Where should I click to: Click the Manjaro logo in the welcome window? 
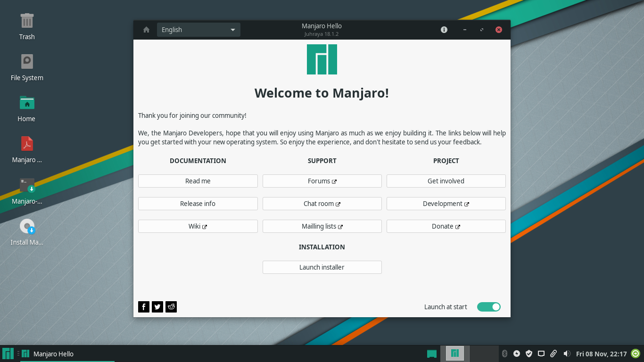(x=322, y=59)
